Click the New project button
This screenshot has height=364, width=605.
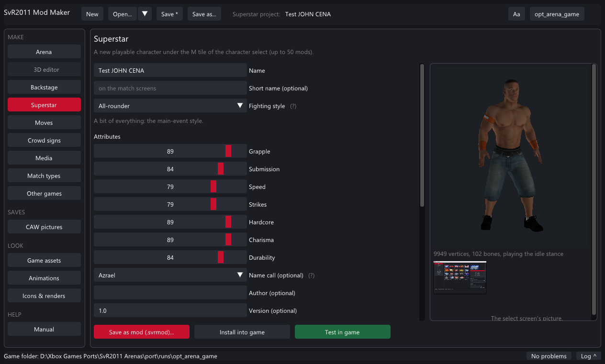(x=92, y=14)
